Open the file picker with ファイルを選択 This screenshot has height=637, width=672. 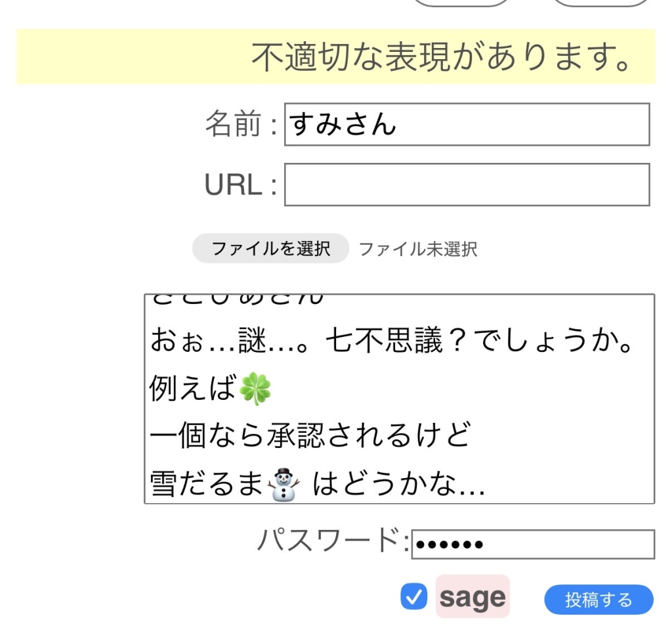pos(270,249)
